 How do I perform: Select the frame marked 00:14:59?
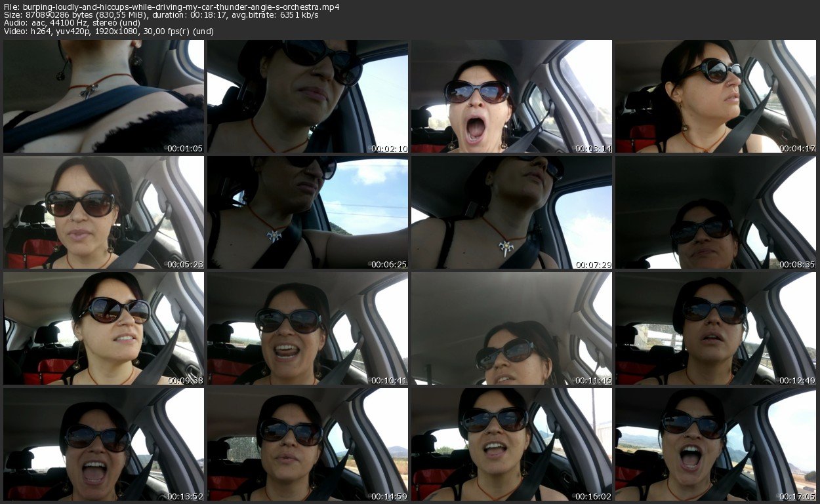point(308,444)
